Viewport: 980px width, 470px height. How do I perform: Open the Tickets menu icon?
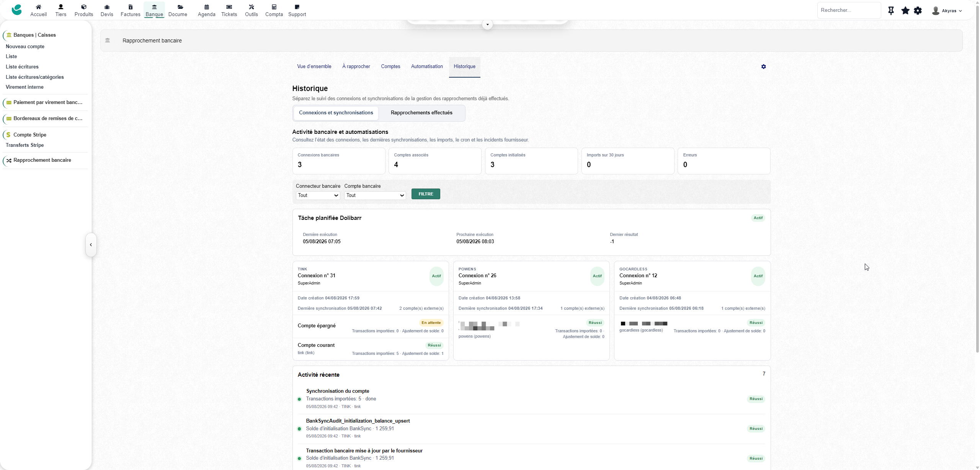(x=229, y=7)
